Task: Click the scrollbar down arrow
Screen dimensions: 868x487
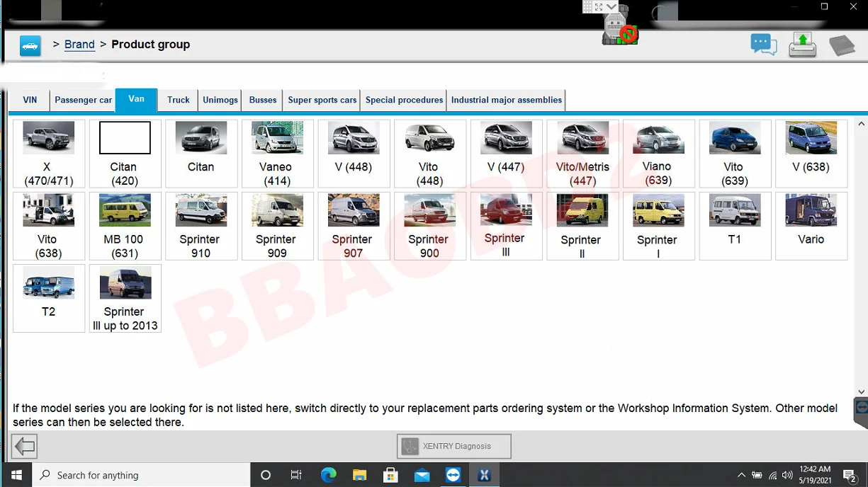Action: [861, 392]
